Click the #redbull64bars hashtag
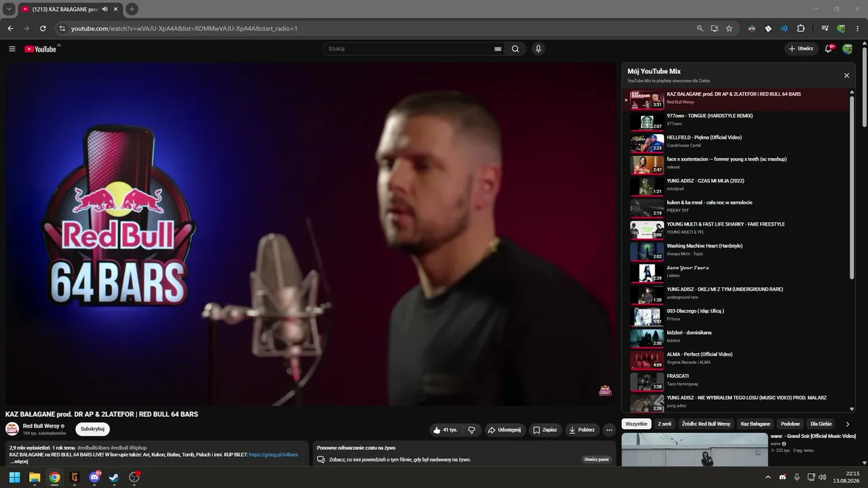Screen dimensions: 868x488 click(x=93, y=448)
